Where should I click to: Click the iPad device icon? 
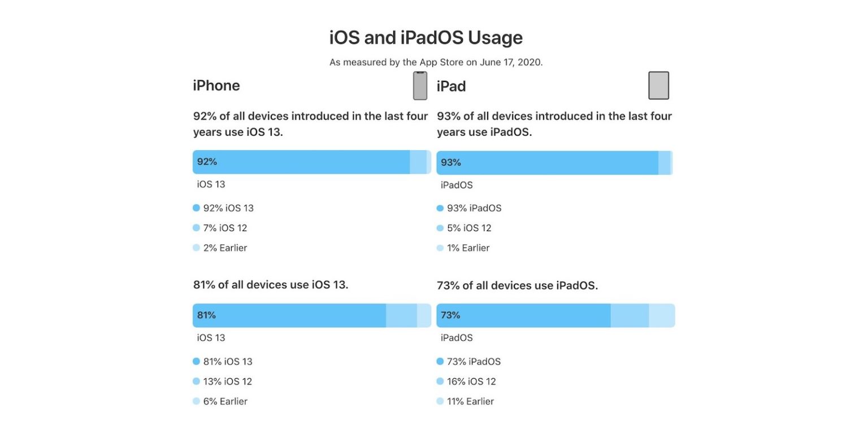pos(658,86)
